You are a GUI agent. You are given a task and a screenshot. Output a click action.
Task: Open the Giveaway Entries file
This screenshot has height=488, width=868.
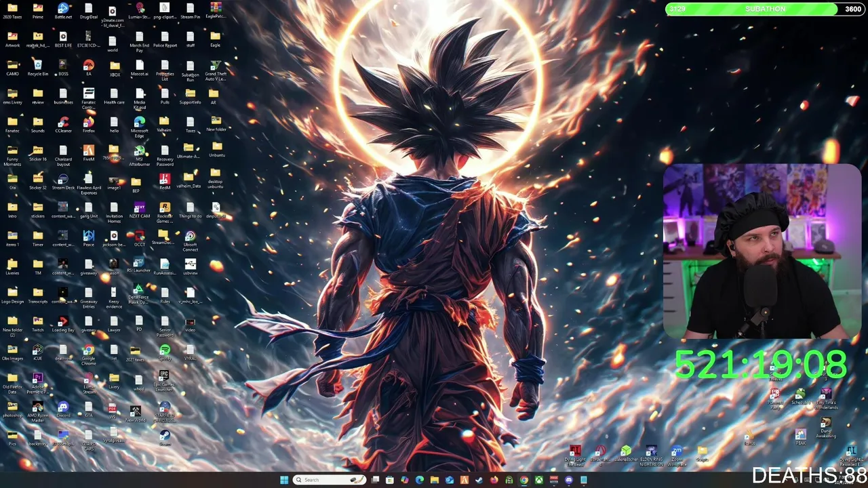(x=89, y=298)
